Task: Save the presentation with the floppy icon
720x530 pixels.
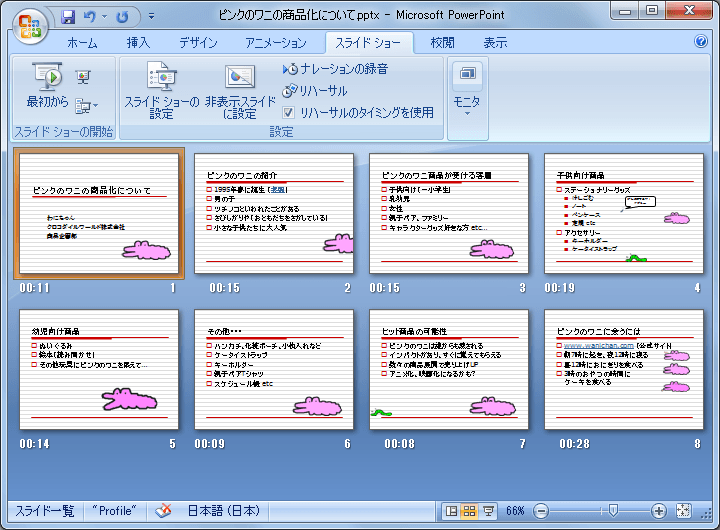Action: point(68,17)
